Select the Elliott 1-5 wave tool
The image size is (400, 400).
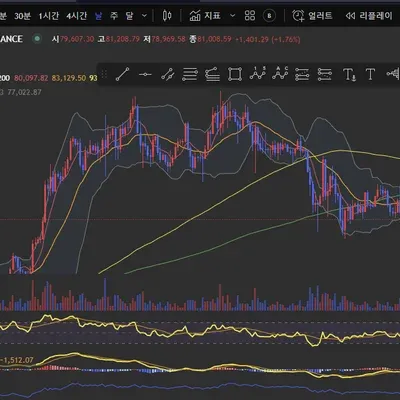(258, 73)
